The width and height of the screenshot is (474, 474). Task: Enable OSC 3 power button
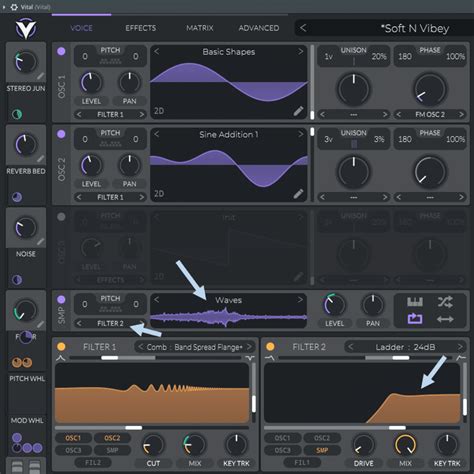(61, 217)
